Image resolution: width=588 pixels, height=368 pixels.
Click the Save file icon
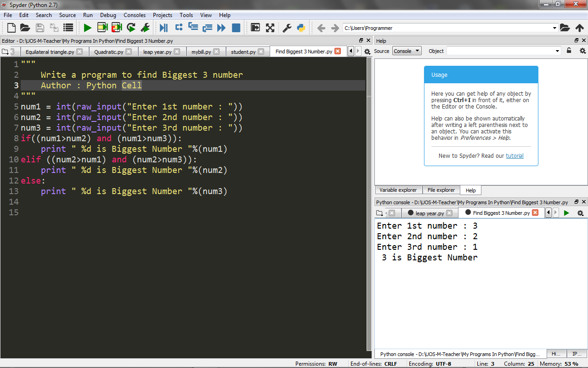coord(40,28)
